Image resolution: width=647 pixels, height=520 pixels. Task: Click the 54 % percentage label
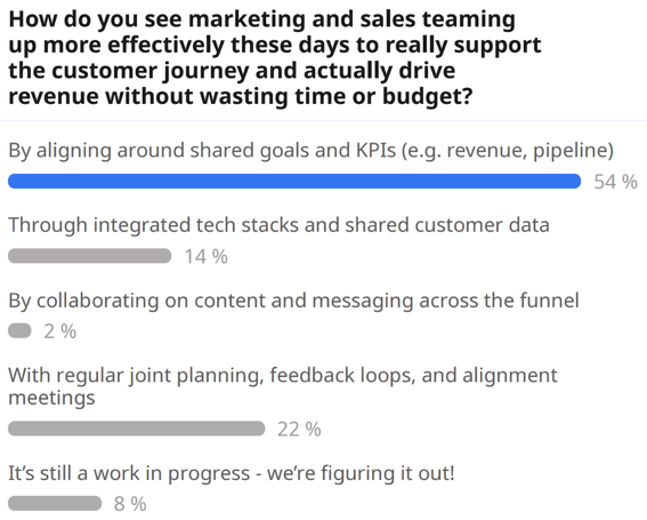pos(615,182)
